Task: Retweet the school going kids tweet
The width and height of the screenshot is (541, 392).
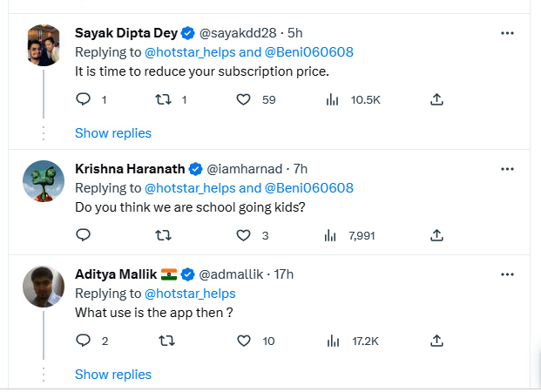Action: point(163,235)
